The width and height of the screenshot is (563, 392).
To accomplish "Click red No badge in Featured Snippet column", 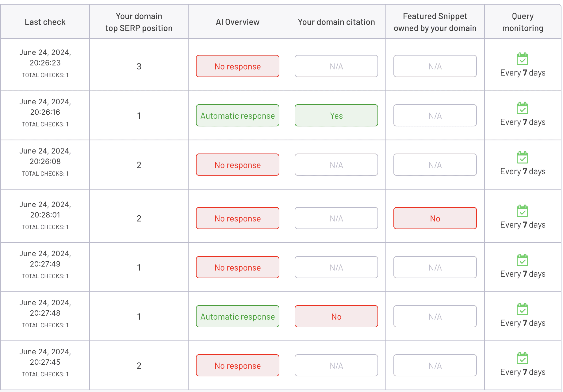I will [x=435, y=218].
